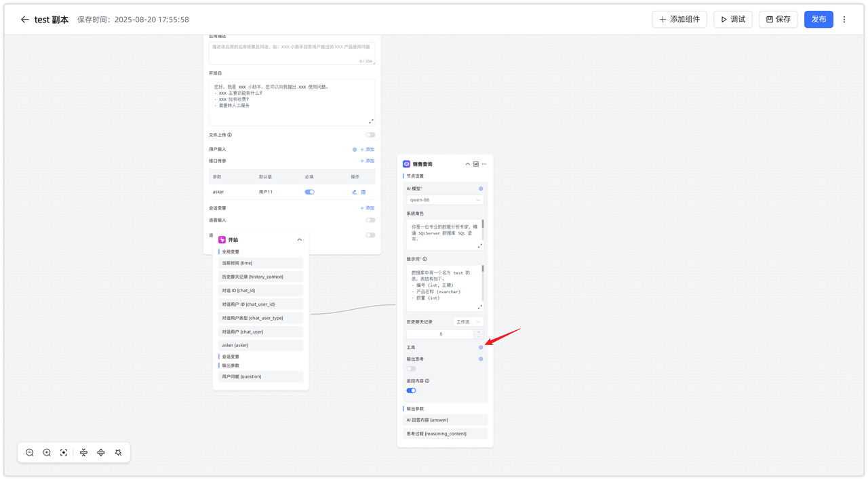Screen dimensions: 868x480
Task: Disable the 返回内容 toggle
Action: click(412, 391)
